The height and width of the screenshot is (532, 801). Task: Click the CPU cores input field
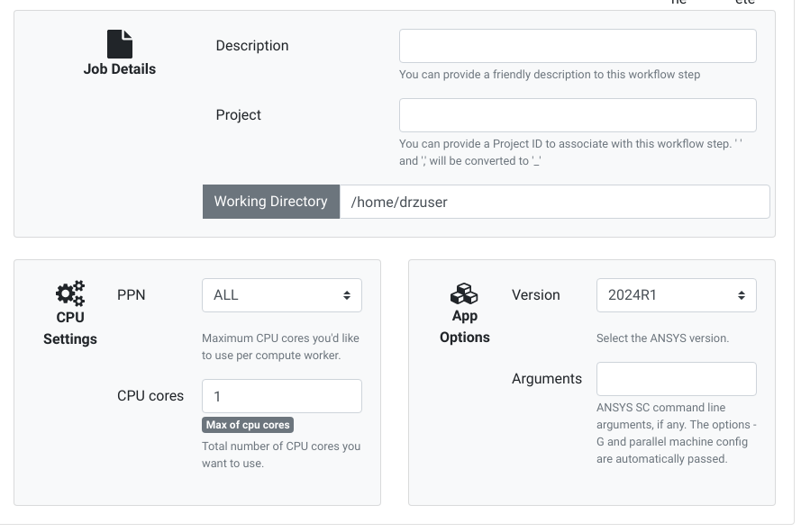click(x=282, y=396)
